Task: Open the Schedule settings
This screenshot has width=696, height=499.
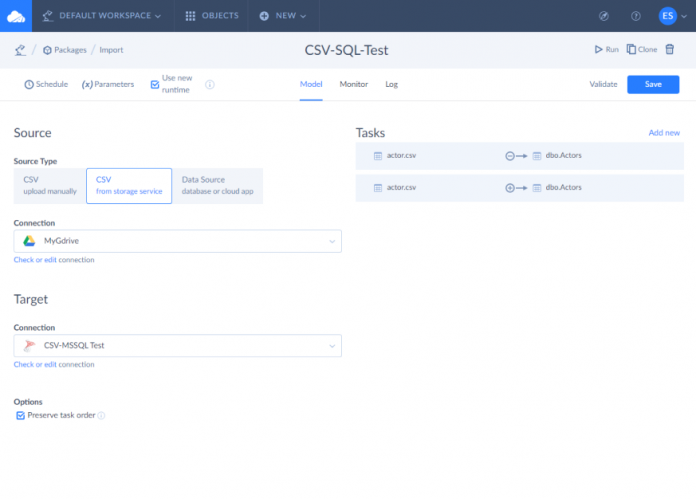Action: (45, 85)
